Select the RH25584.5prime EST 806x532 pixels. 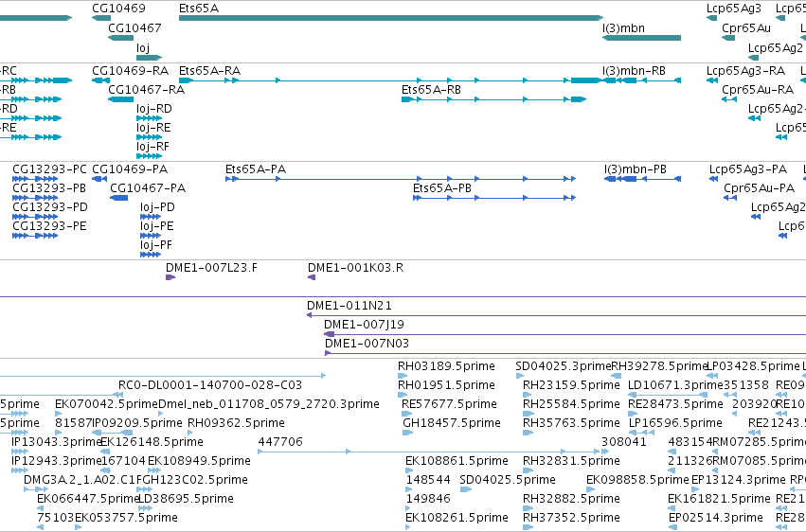click(x=528, y=414)
